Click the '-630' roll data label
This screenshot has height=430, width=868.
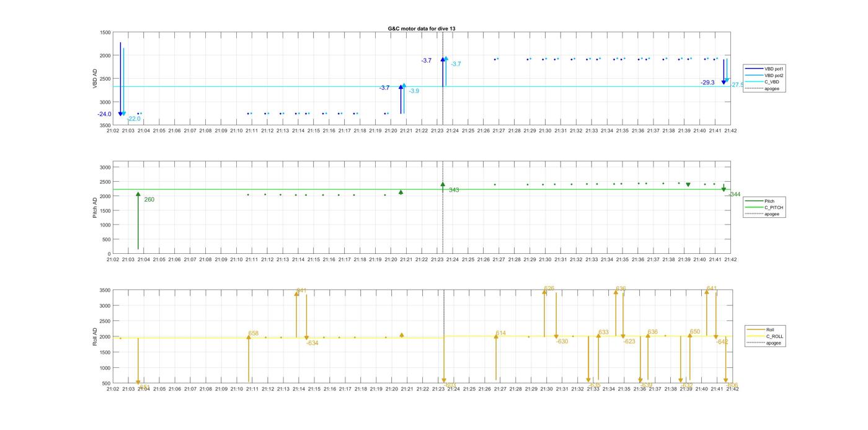(562, 342)
